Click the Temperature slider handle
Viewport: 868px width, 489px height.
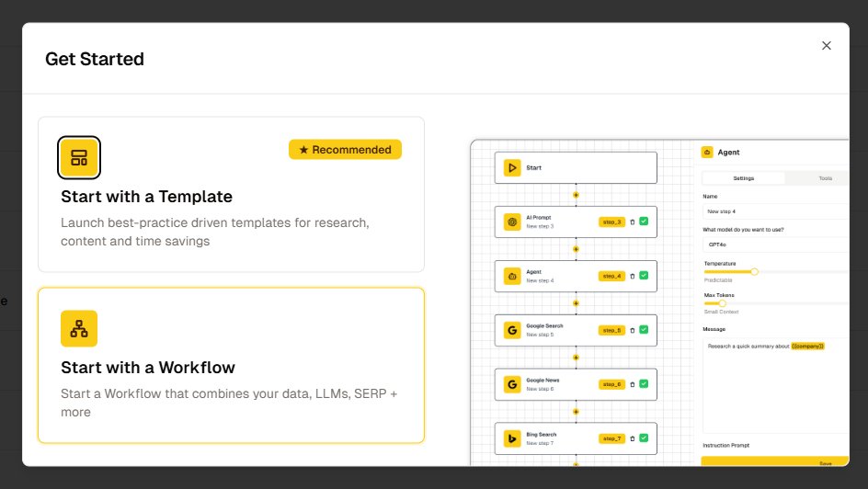pyautogui.click(x=754, y=271)
